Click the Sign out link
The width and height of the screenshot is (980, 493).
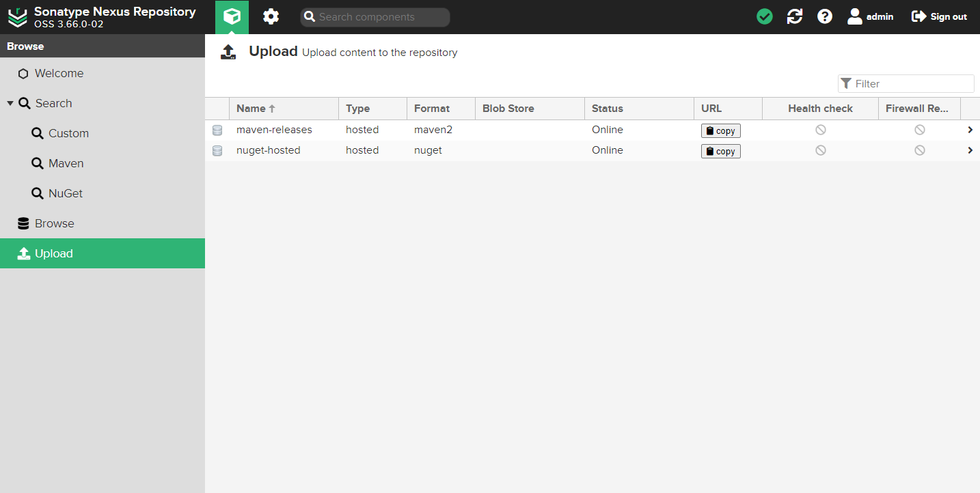[x=940, y=16]
